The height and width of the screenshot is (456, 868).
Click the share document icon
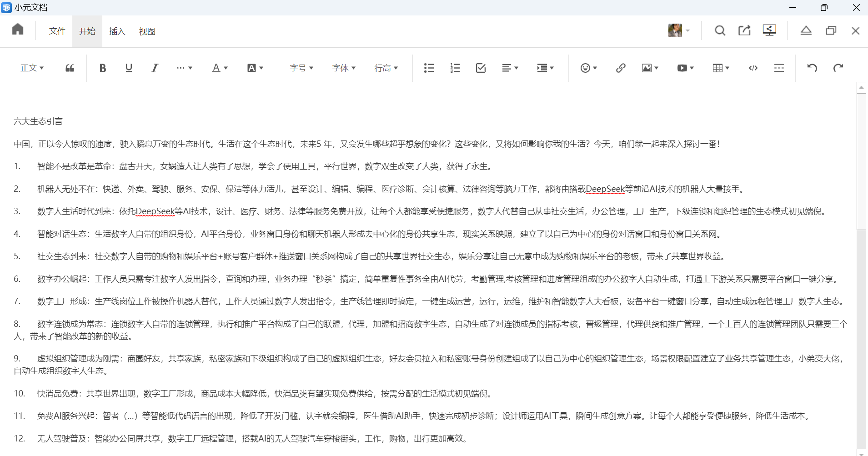click(744, 31)
